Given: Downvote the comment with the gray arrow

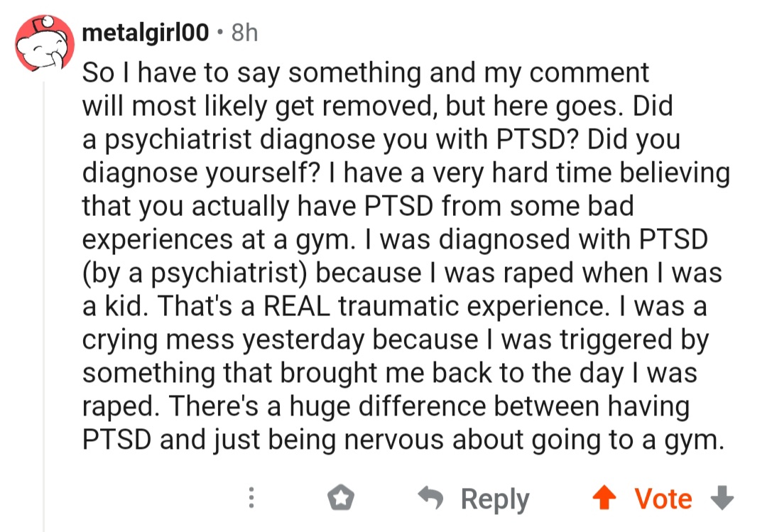Looking at the screenshot, I should click(722, 498).
